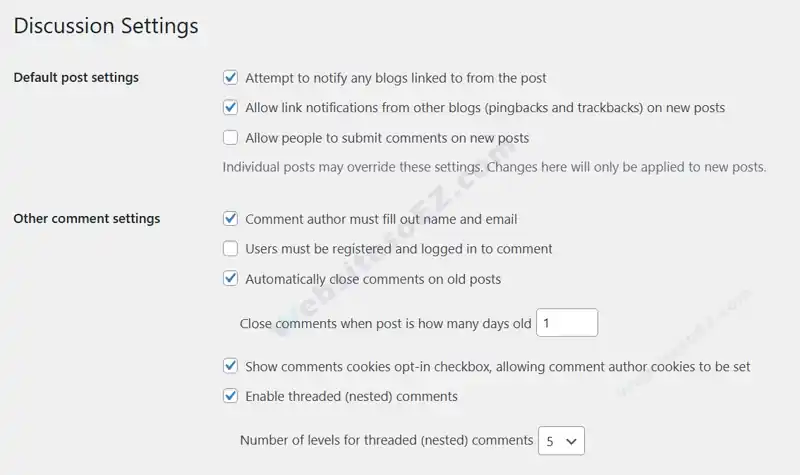Viewport: 800px width, 475px height.
Task: Toggle comments cookies opt-in checkbox
Action: tap(230, 366)
